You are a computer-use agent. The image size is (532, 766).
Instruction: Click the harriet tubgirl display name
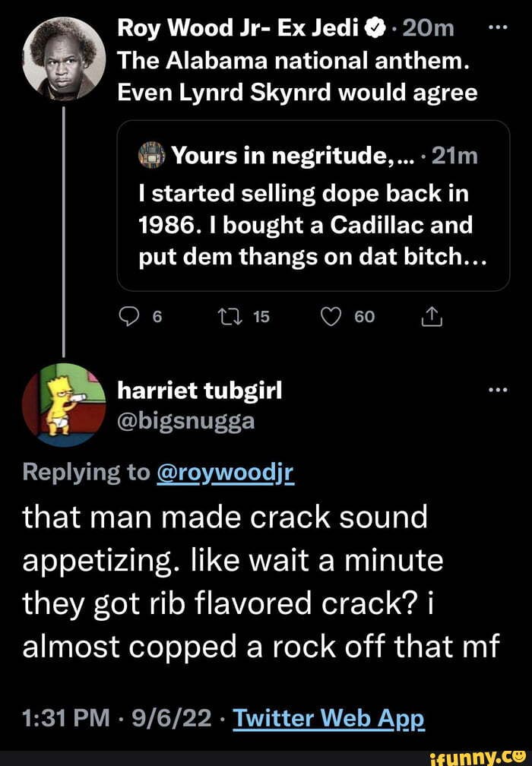199,390
